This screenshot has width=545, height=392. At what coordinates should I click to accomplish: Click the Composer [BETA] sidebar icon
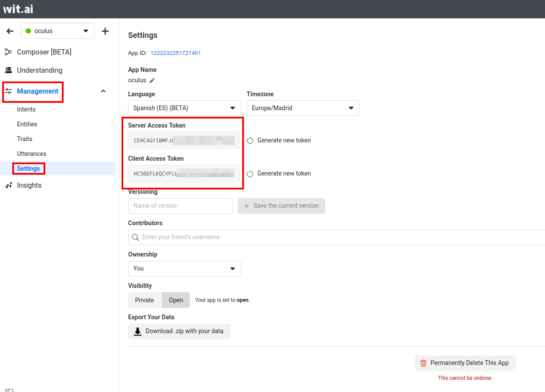8,52
